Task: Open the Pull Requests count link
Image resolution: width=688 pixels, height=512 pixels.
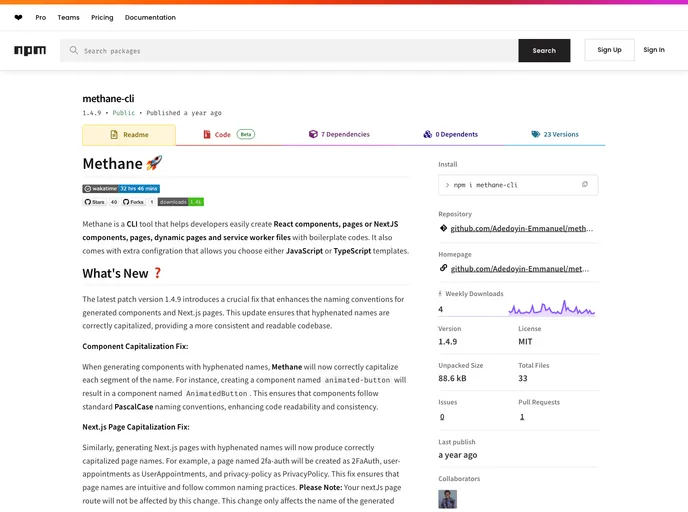Action: pyautogui.click(x=522, y=417)
